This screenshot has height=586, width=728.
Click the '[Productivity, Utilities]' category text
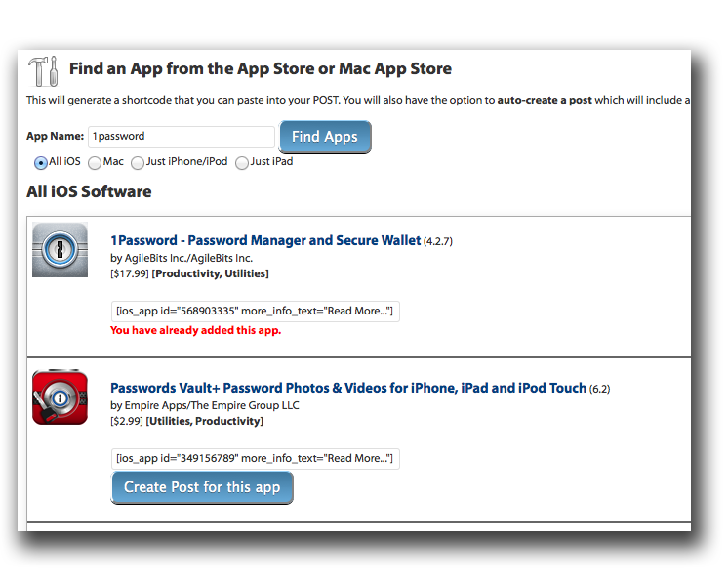pyautogui.click(x=211, y=273)
